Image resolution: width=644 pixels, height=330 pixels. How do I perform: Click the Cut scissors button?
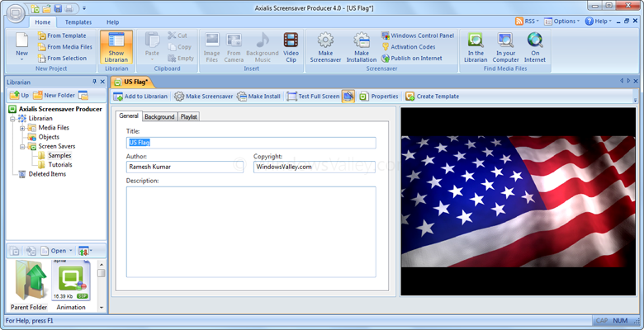point(178,35)
